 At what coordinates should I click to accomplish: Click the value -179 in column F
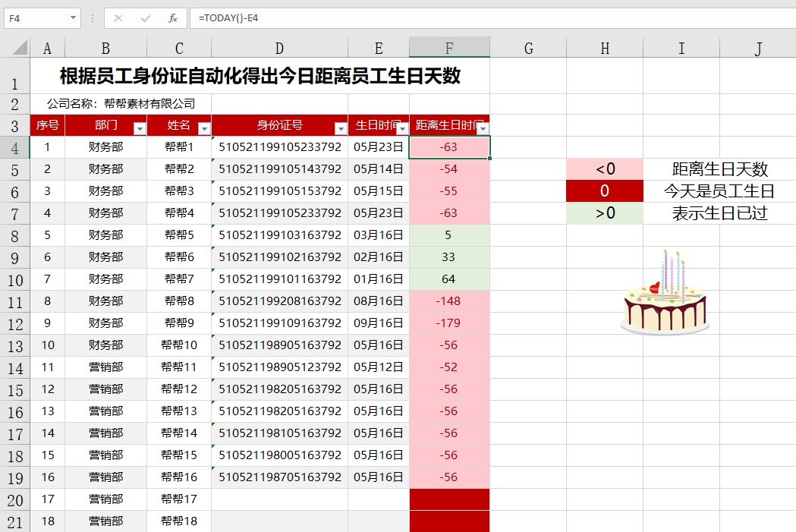pyautogui.click(x=448, y=323)
